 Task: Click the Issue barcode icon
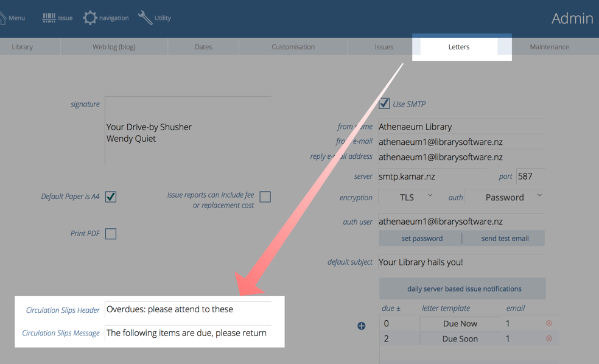click(49, 18)
